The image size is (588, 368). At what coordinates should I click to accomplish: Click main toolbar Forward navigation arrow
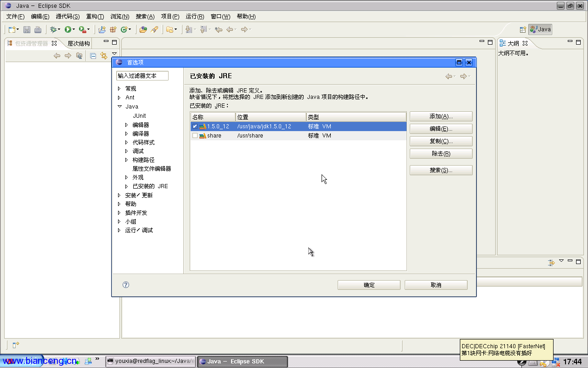coord(244,29)
